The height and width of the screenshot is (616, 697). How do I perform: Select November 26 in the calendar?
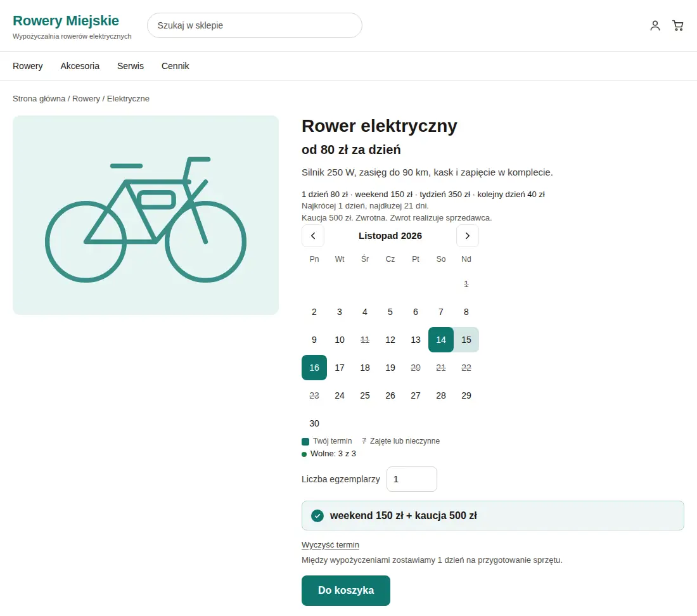click(x=390, y=395)
